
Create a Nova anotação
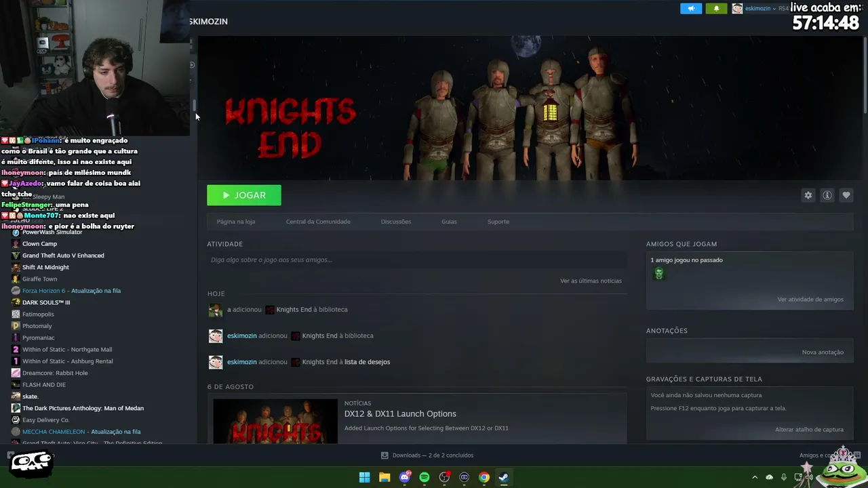823,352
